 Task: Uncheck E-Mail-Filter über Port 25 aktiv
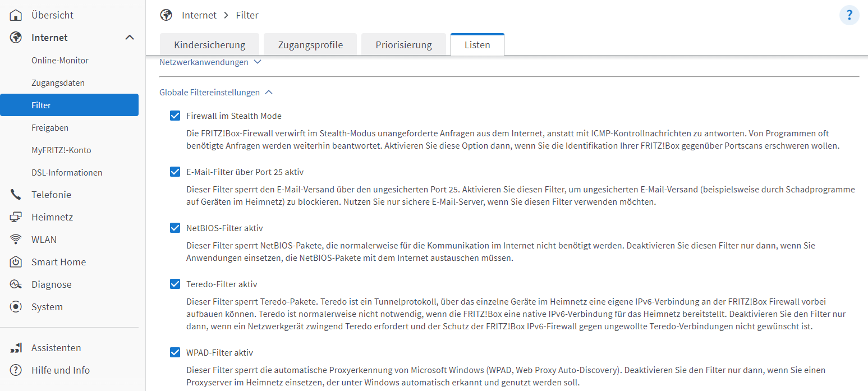point(175,172)
